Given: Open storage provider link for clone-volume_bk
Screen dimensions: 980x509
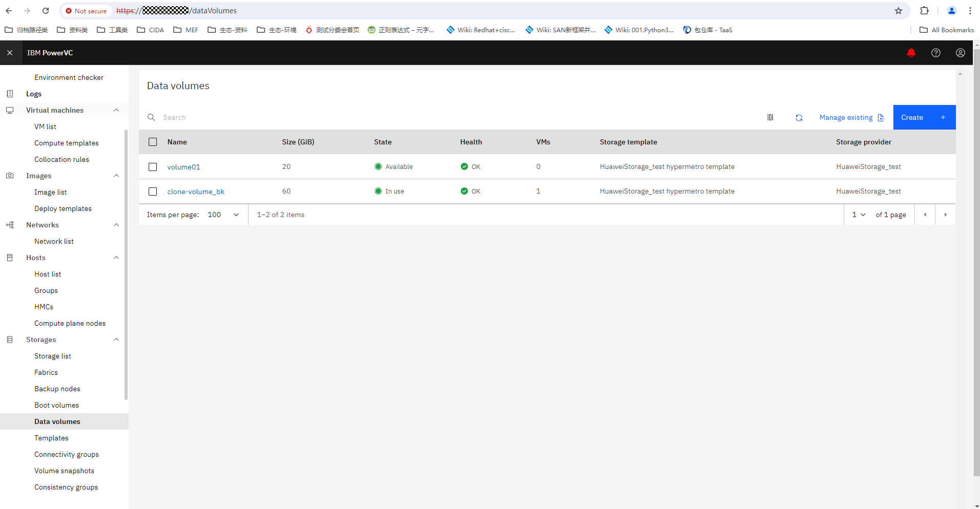Looking at the screenshot, I should tap(868, 191).
